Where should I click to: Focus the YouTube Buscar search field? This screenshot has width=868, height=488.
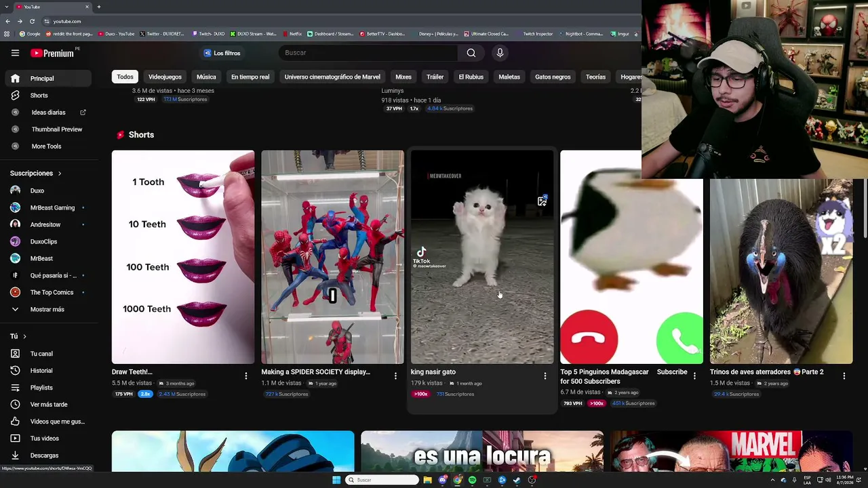370,53
